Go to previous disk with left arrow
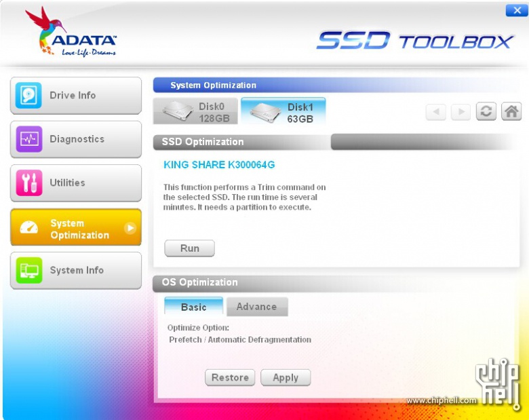Image resolution: width=529 pixels, height=420 pixels. point(436,112)
